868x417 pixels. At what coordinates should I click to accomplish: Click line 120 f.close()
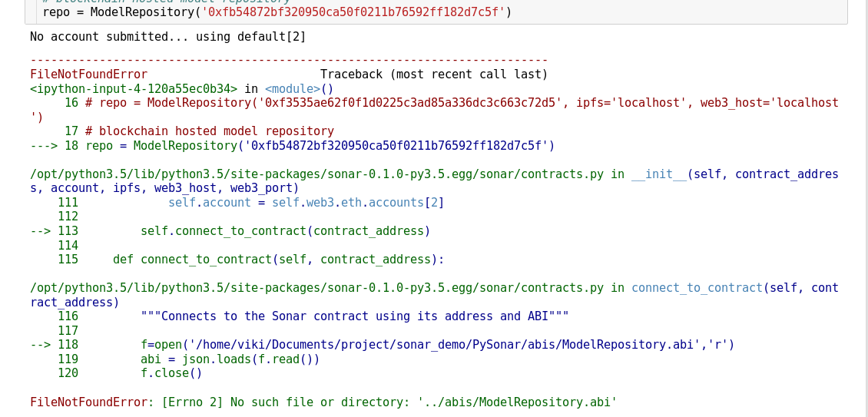[130, 373]
